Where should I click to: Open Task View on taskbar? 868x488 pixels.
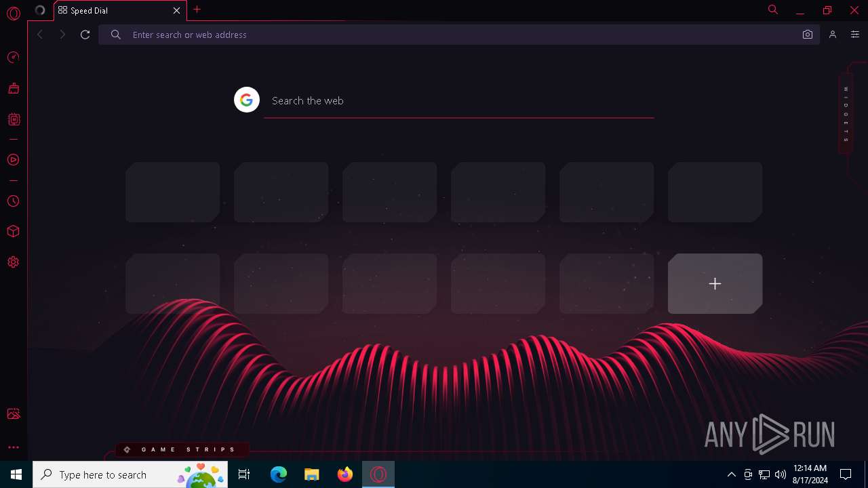(244, 474)
